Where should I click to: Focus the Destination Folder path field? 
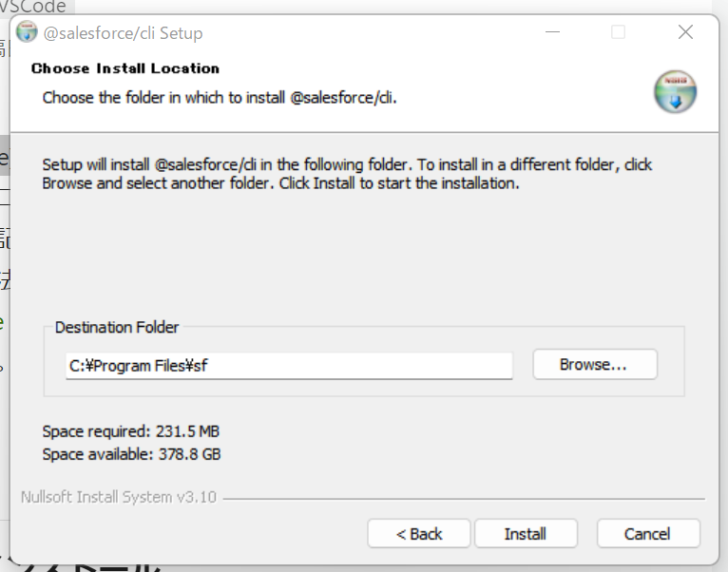pyautogui.click(x=289, y=366)
